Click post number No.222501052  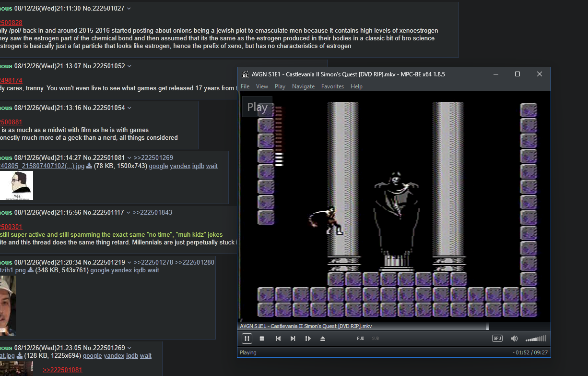click(104, 66)
